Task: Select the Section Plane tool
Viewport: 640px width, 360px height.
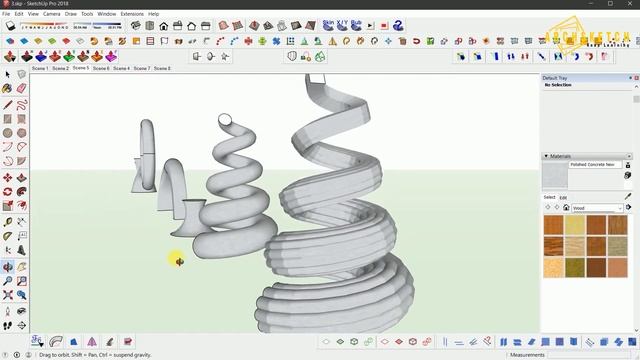Action: 22,325
